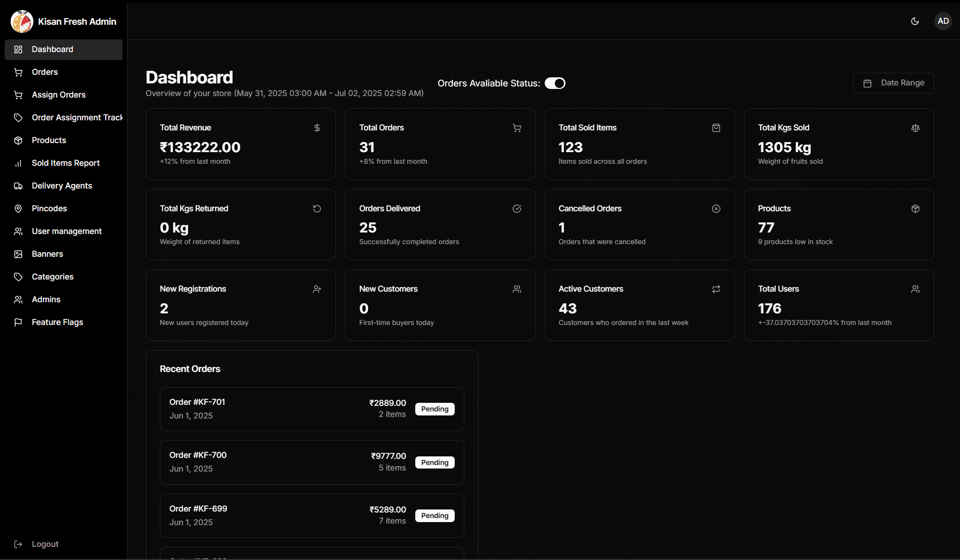Click the calendar icon in Date Range button
Image resolution: width=960 pixels, height=560 pixels.
pos(867,83)
